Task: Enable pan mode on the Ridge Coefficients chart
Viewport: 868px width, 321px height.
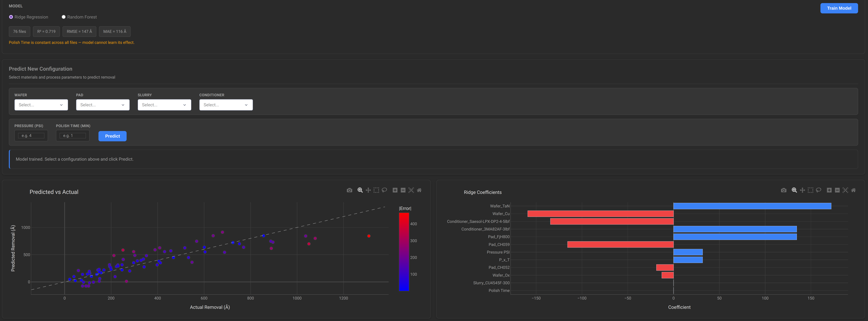Action: click(802, 190)
